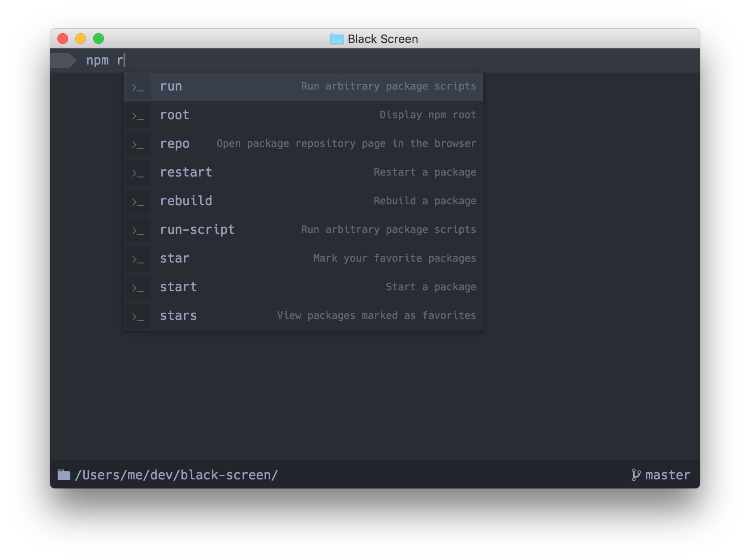Click description 'Start a package'
This screenshot has width=750, height=560.
click(431, 287)
